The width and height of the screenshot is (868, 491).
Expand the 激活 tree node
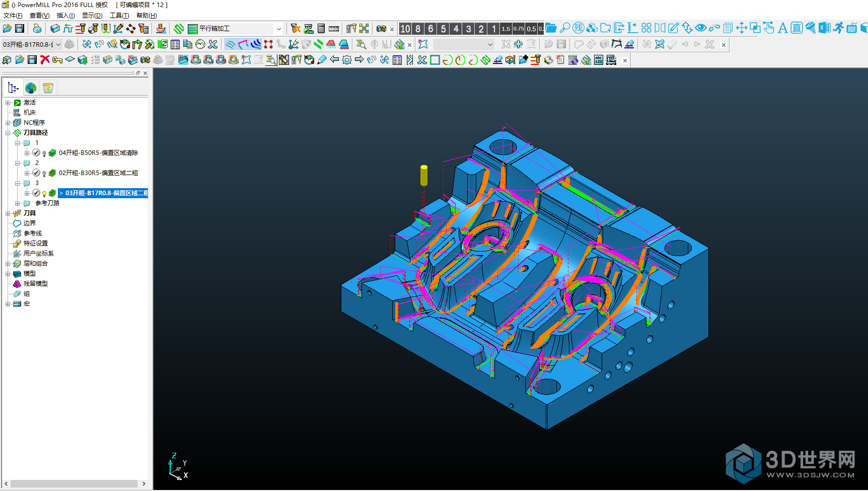pos(8,103)
